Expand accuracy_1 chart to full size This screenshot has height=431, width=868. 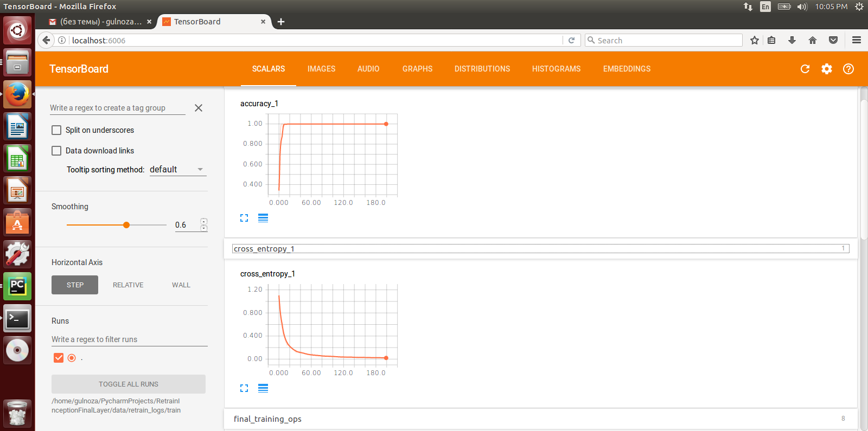point(244,218)
